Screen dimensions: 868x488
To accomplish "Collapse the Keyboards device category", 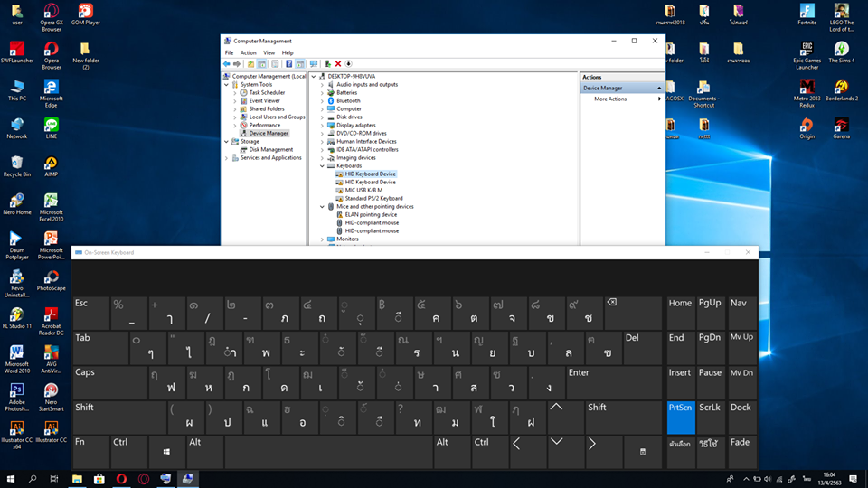I will point(322,166).
